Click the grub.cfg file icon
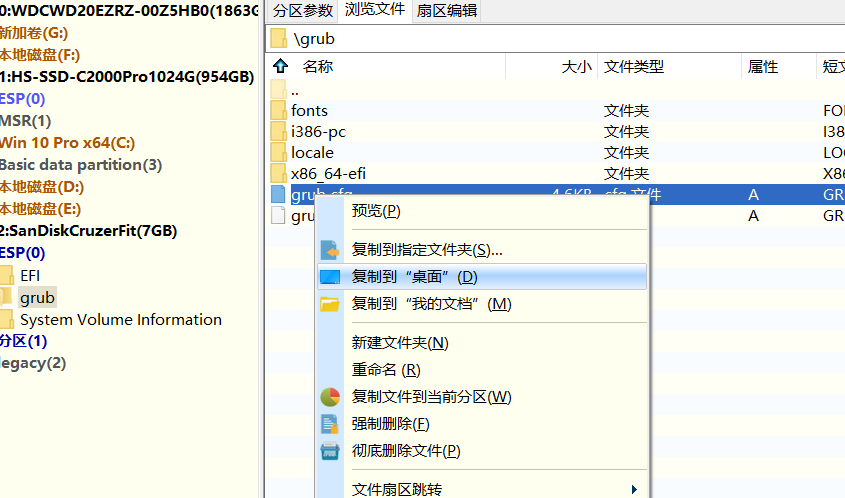The image size is (845, 498). pos(278,194)
